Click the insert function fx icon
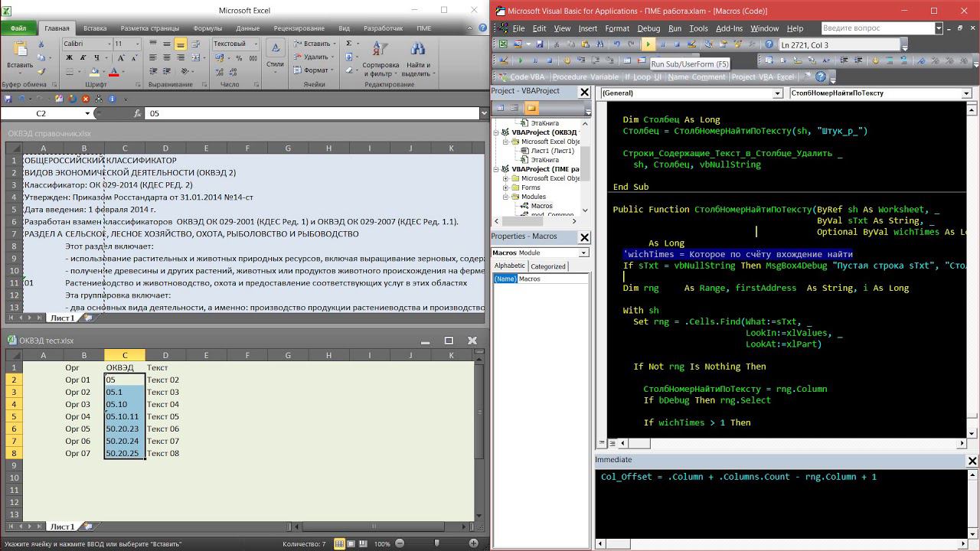This screenshot has height=551, width=980. point(138,113)
